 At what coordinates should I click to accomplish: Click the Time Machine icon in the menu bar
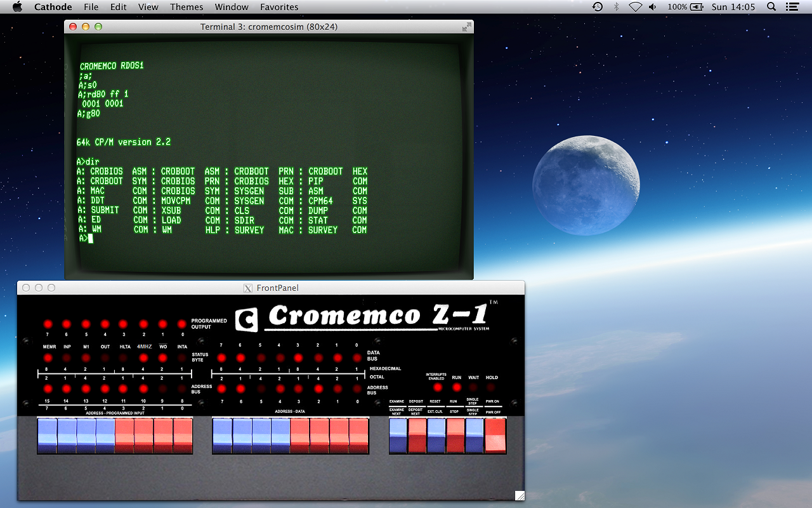[597, 7]
